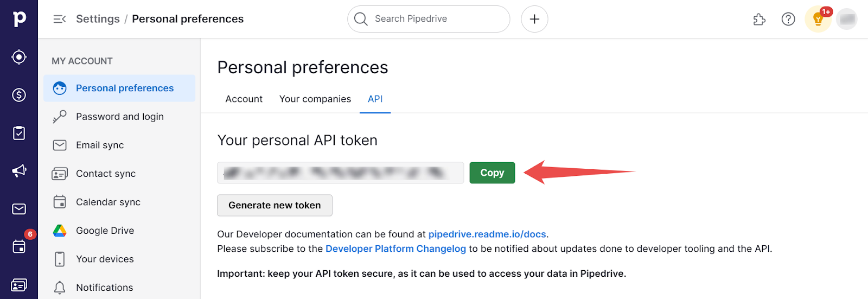The image size is (868, 299).
Task: Copy the personal API token
Action: [x=492, y=173]
